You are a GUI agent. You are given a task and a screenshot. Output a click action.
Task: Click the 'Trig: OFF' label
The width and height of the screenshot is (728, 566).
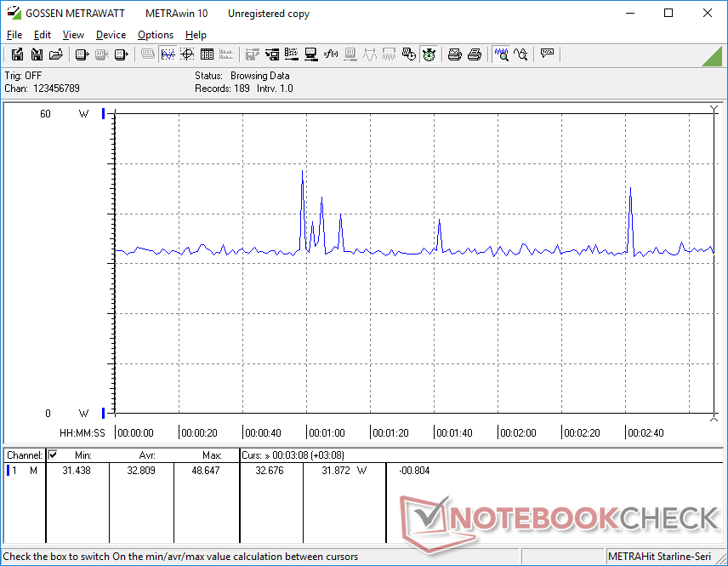click(x=23, y=76)
